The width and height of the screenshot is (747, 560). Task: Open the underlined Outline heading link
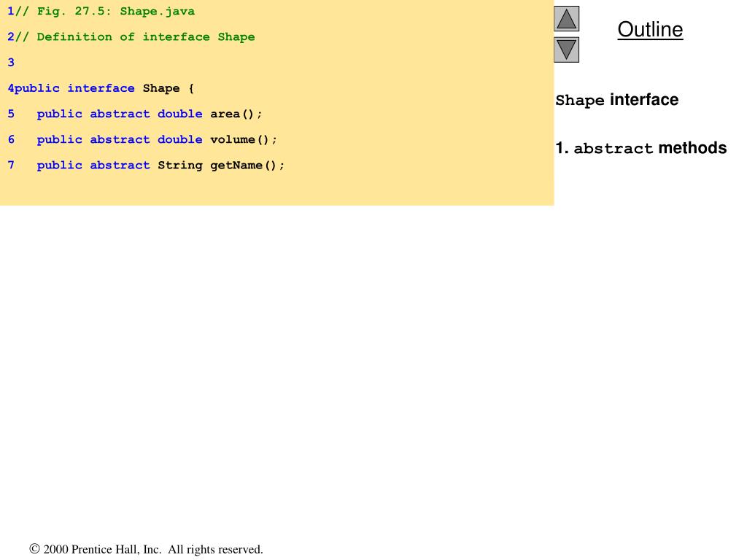(650, 29)
